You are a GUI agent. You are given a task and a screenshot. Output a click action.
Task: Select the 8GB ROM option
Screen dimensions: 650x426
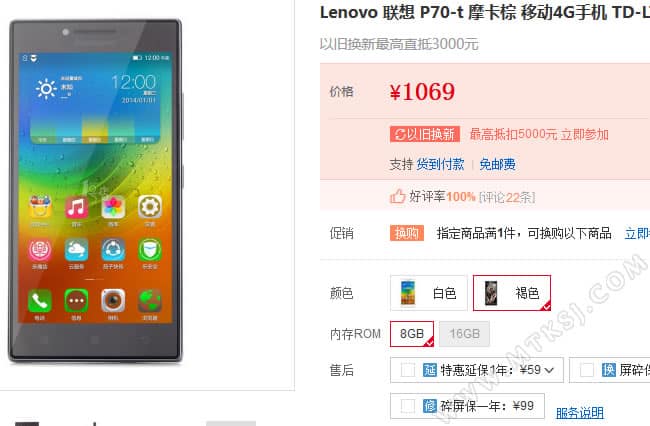pos(412,334)
